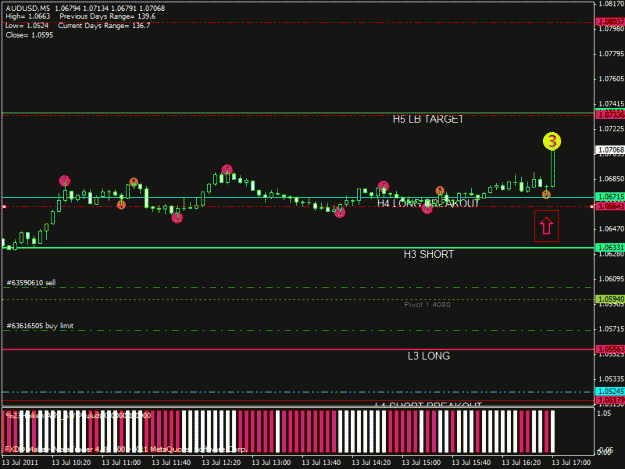Click the green 1.06331 price tag
Image resolution: width=625 pixels, height=469 pixels.
(x=610, y=247)
